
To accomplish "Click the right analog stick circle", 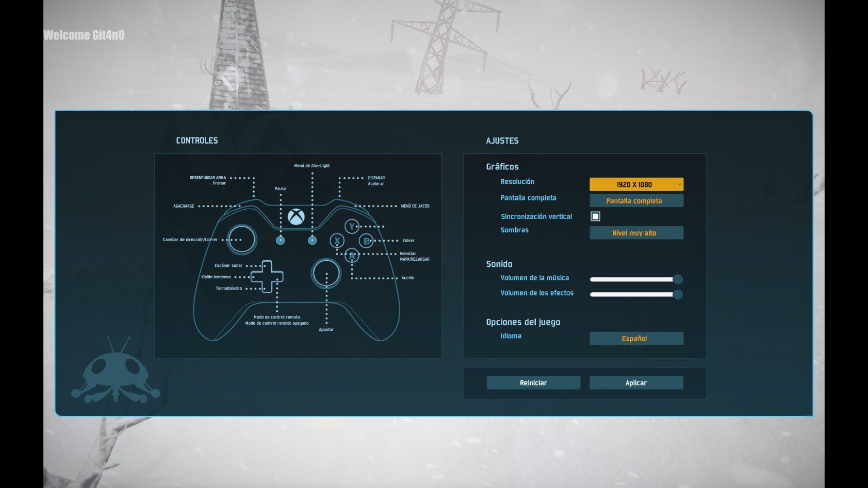I will pyautogui.click(x=326, y=273).
